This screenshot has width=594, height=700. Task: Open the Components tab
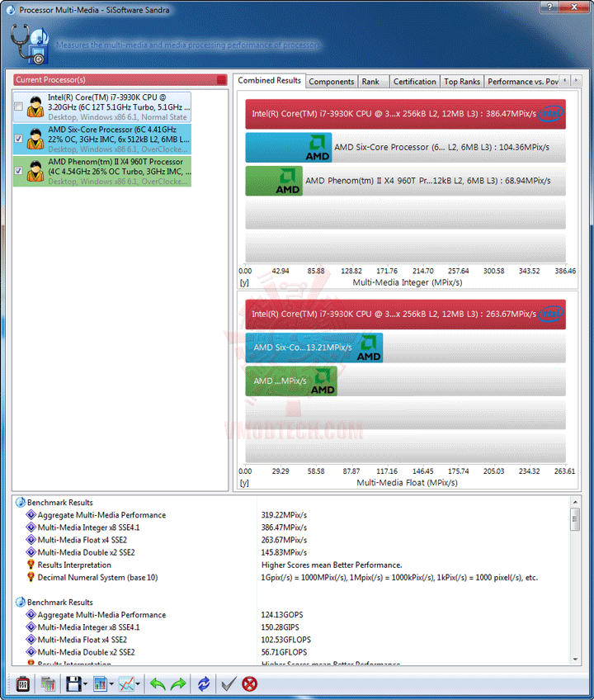click(331, 82)
